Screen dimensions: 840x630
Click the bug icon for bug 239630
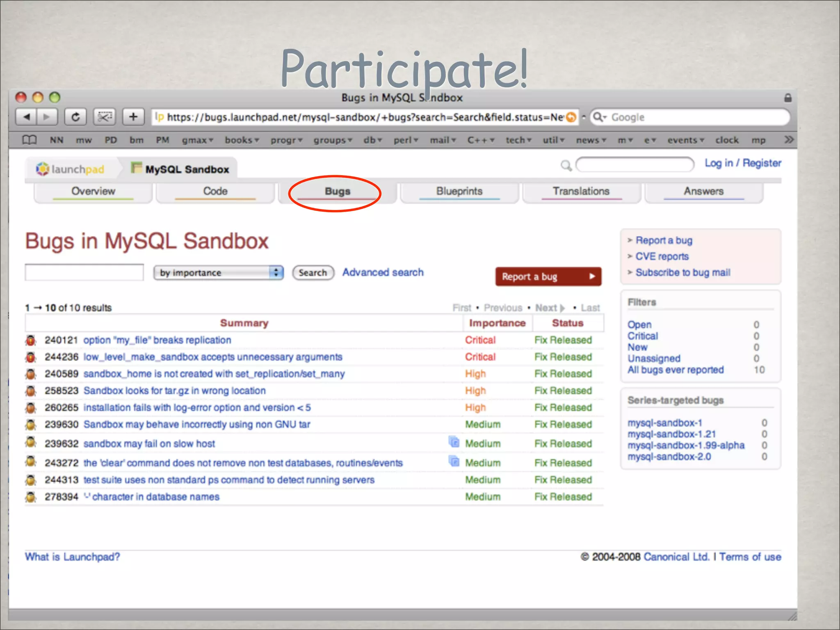(31, 425)
